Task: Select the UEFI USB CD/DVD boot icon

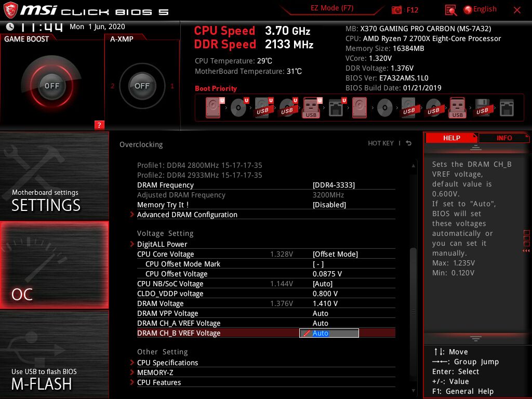Action: click(x=288, y=108)
